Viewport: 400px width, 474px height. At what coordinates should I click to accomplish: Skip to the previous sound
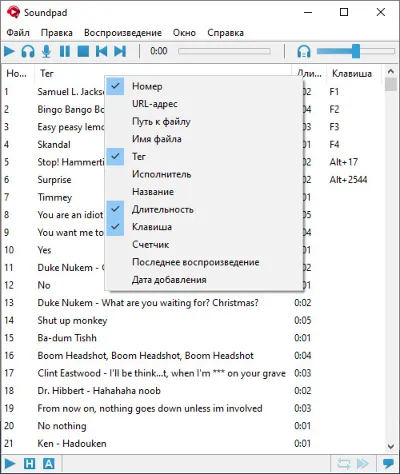tap(101, 52)
